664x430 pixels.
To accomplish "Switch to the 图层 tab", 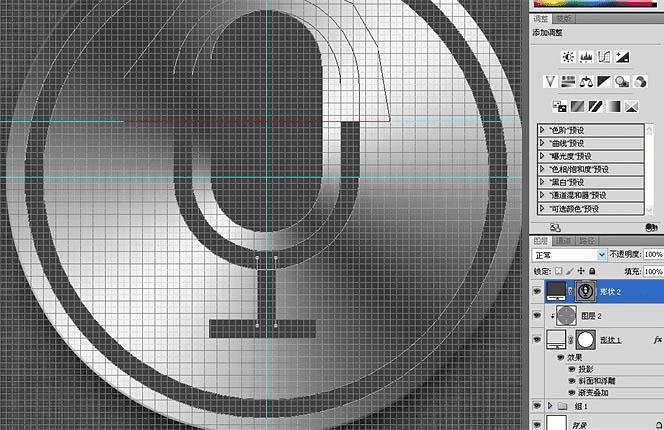I will click(x=541, y=241).
